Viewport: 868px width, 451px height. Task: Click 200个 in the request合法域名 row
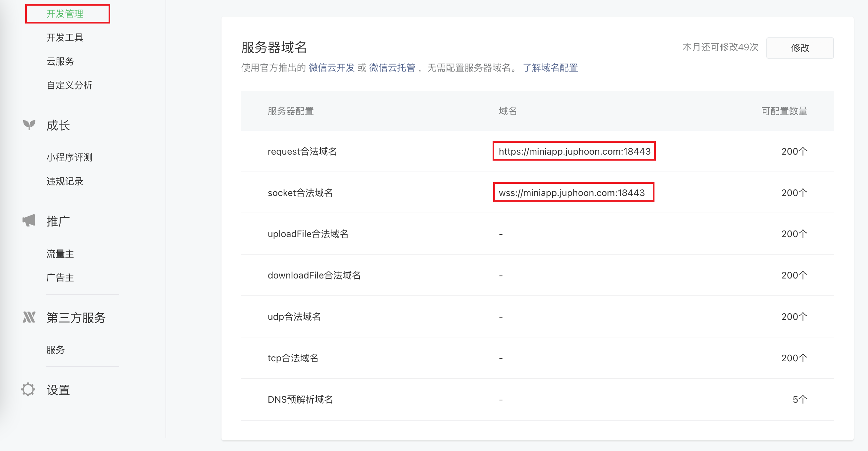(794, 151)
